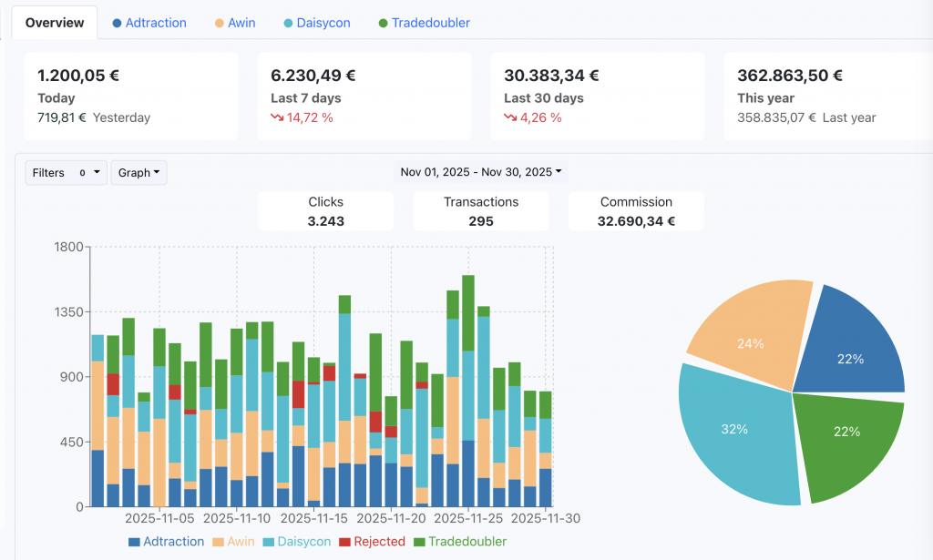The image size is (933, 560).
Task: Select the Commission metric card
Action: [636, 211]
